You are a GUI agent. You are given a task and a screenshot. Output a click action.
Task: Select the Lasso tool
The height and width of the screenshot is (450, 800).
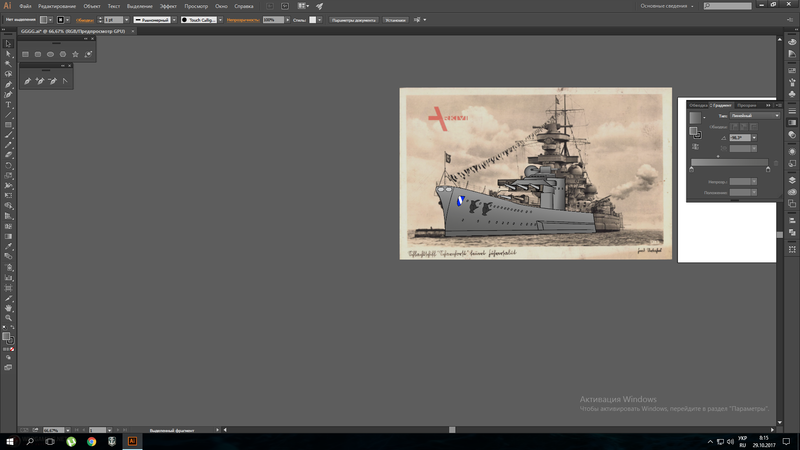point(8,74)
